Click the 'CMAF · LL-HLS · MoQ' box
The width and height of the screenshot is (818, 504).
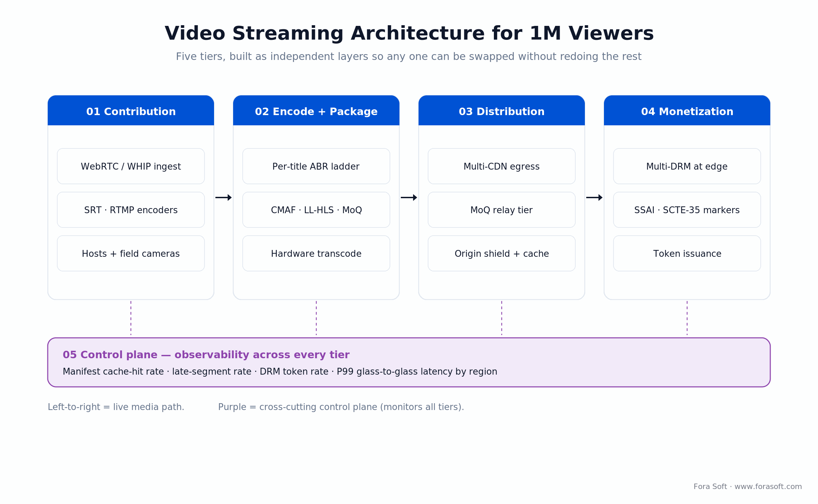coord(316,210)
